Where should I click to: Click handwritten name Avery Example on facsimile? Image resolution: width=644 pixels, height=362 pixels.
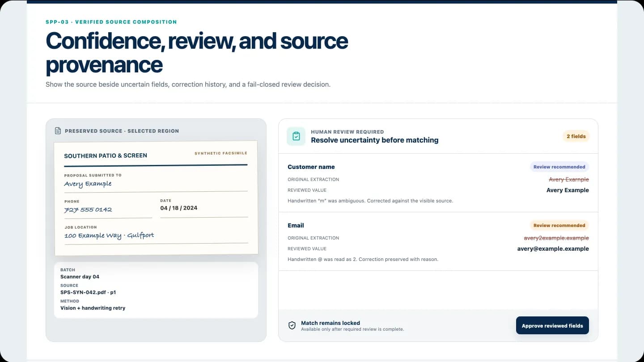coord(88,184)
